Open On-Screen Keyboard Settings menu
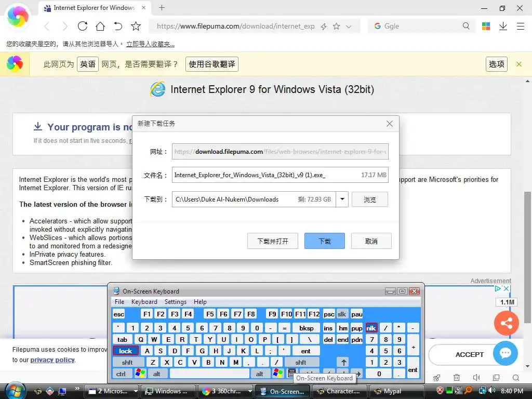 pos(176,302)
